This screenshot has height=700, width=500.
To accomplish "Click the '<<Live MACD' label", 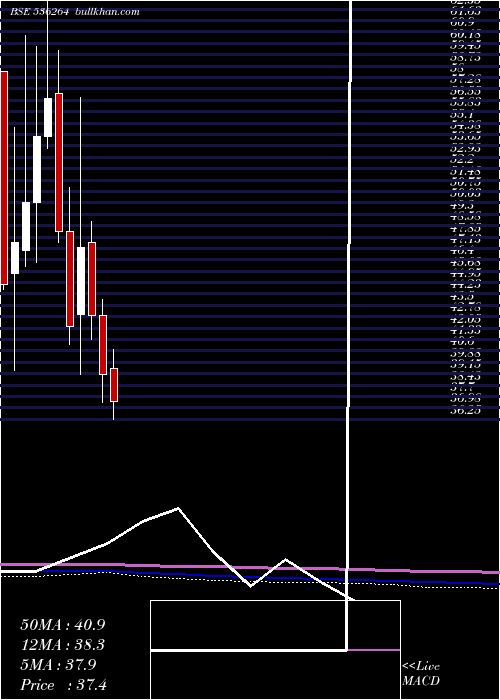I will (x=421, y=674).
